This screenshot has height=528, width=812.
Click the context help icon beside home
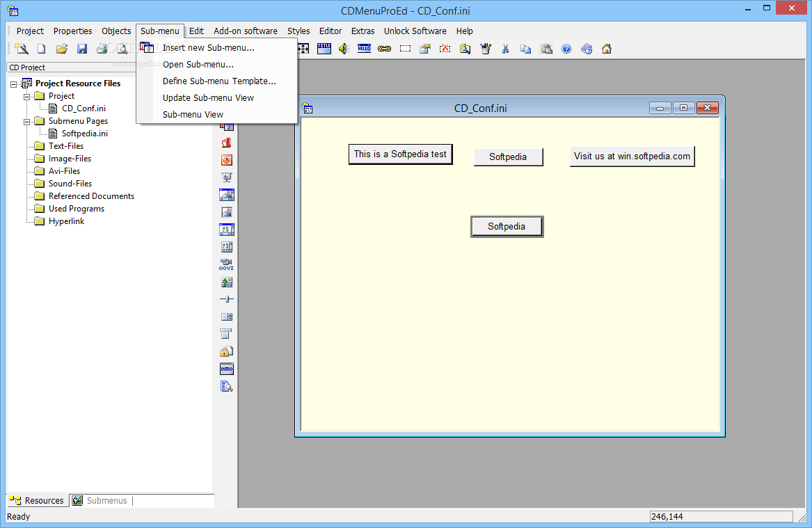pos(587,49)
